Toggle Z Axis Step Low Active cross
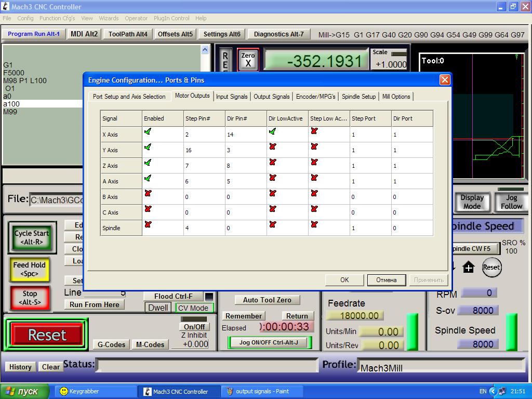 click(x=314, y=162)
